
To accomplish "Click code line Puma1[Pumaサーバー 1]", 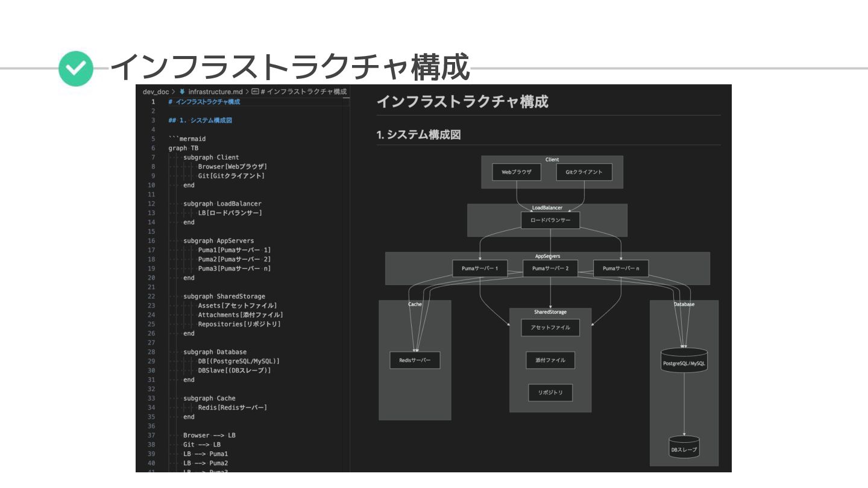I will pyautogui.click(x=234, y=250).
